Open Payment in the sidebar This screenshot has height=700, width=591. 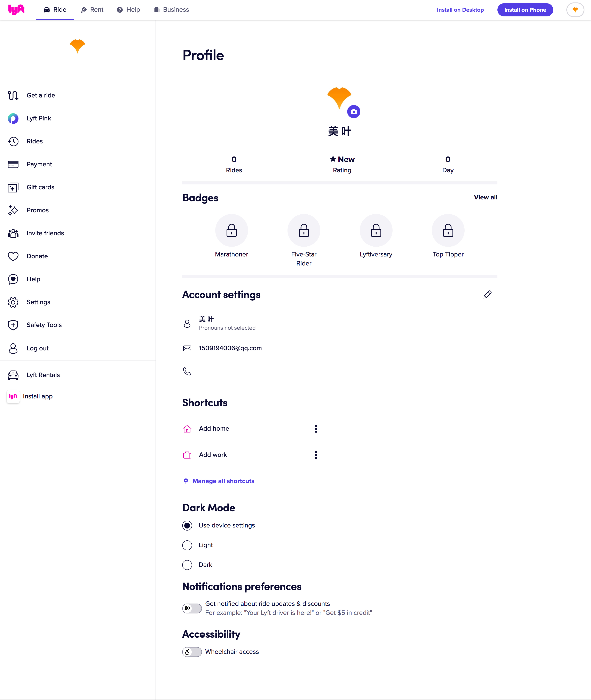pos(39,165)
